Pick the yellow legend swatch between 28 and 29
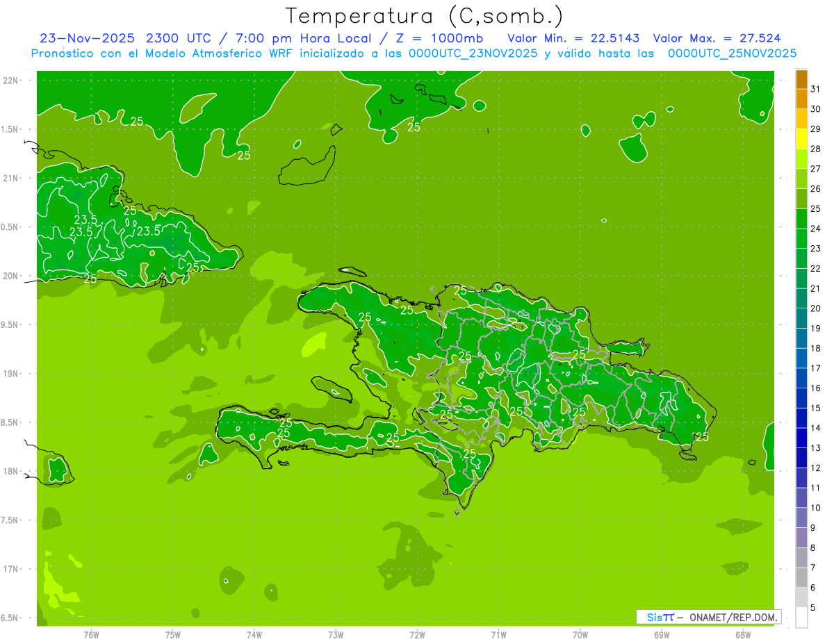This screenshot has height=644, width=834. pos(801,139)
